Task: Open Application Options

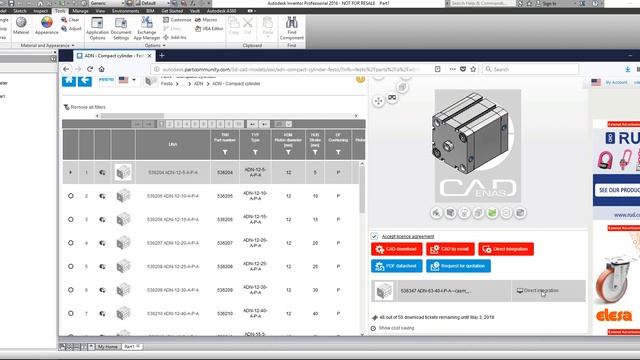Action: [97, 28]
